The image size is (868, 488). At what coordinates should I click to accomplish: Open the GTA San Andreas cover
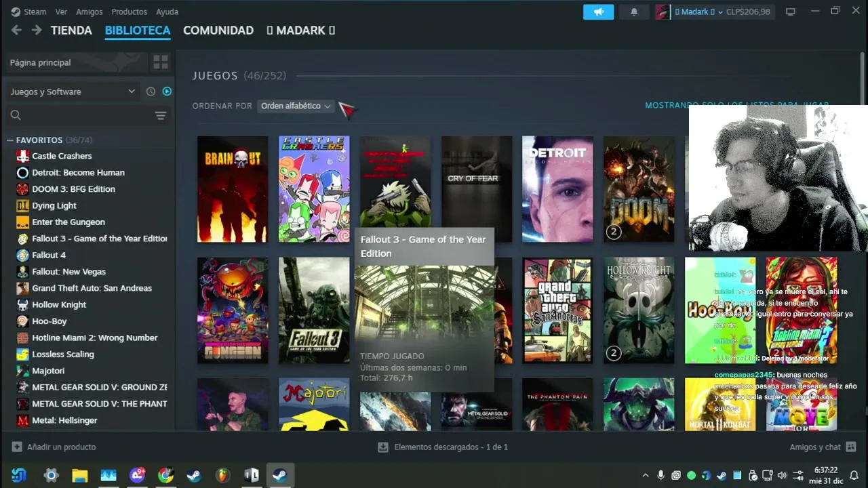557,310
